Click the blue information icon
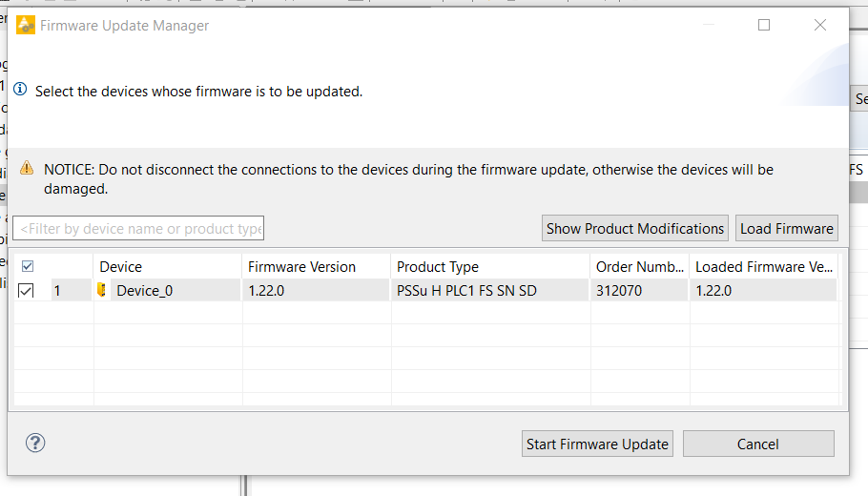 tap(20, 89)
